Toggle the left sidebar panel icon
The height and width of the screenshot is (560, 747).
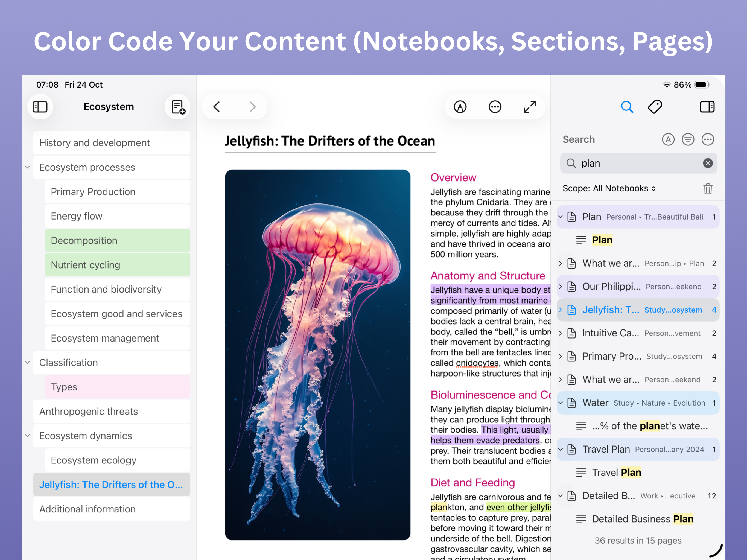pyautogui.click(x=40, y=107)
